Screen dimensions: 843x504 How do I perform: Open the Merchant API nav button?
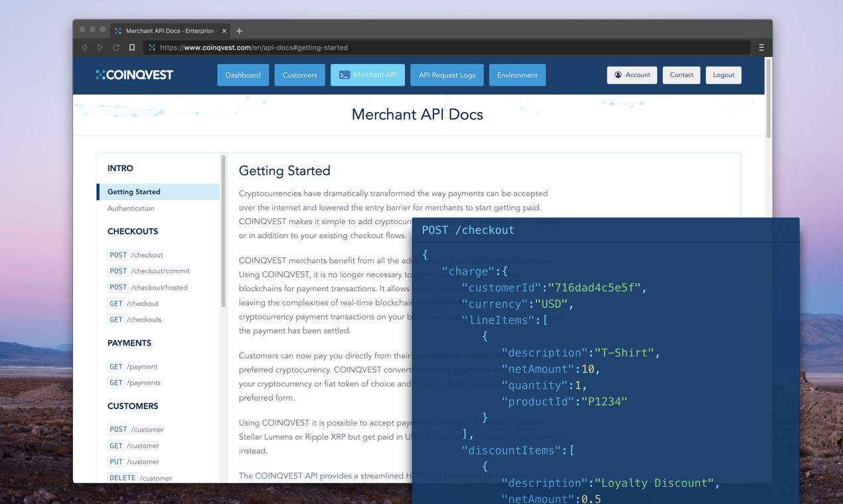368,75
